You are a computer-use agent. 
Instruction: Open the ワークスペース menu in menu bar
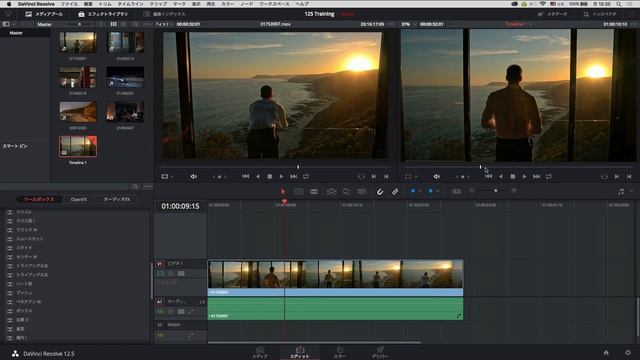(274, 4)
